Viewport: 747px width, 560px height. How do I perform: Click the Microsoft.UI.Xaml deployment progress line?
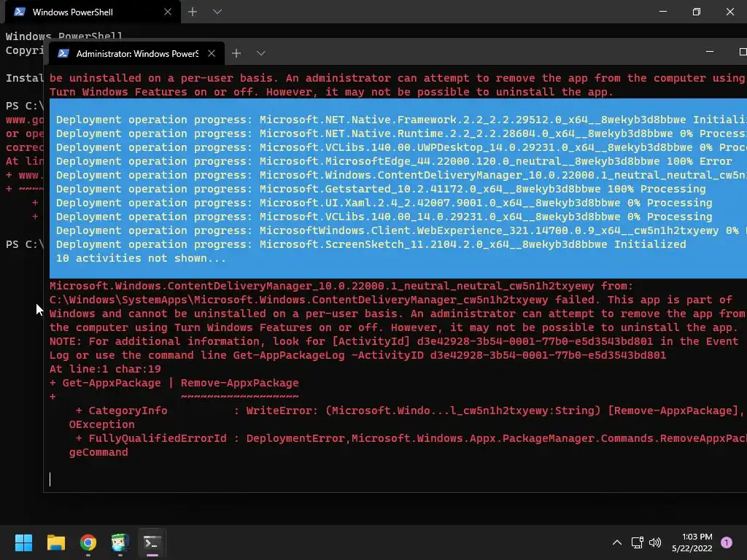[x=384, y=203]
